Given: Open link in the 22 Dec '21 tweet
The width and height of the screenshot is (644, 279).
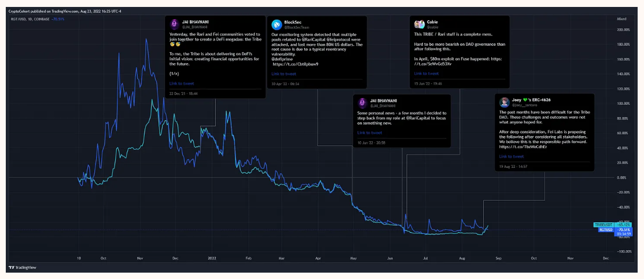Looking at the screenshot, I should pos(181,83).
